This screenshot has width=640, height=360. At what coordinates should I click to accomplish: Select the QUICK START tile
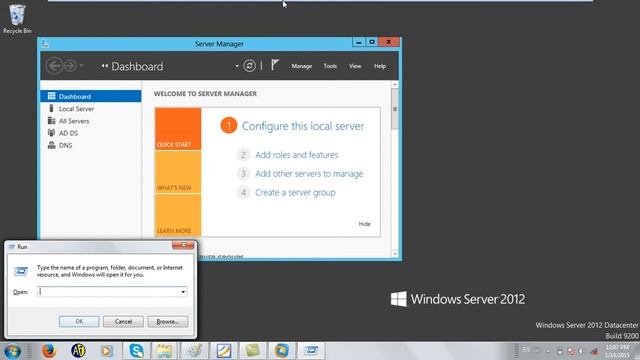tap(178, 129)
